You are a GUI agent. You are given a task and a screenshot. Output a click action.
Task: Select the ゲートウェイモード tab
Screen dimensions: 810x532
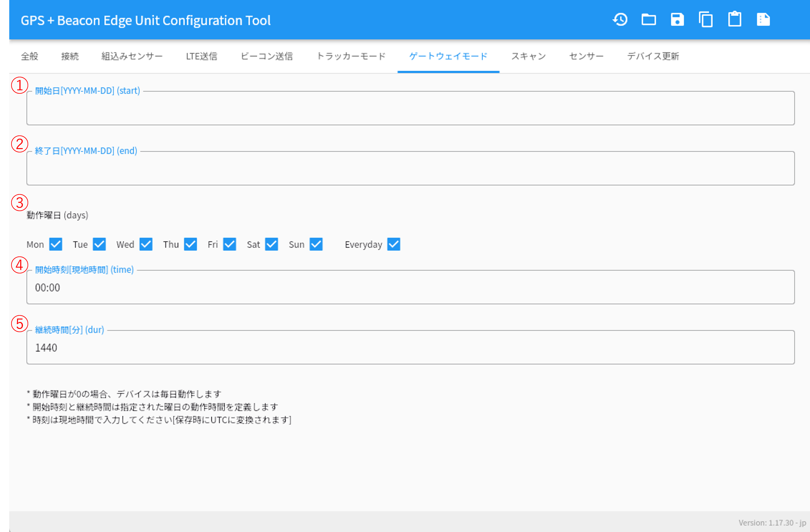pos(448,56)
